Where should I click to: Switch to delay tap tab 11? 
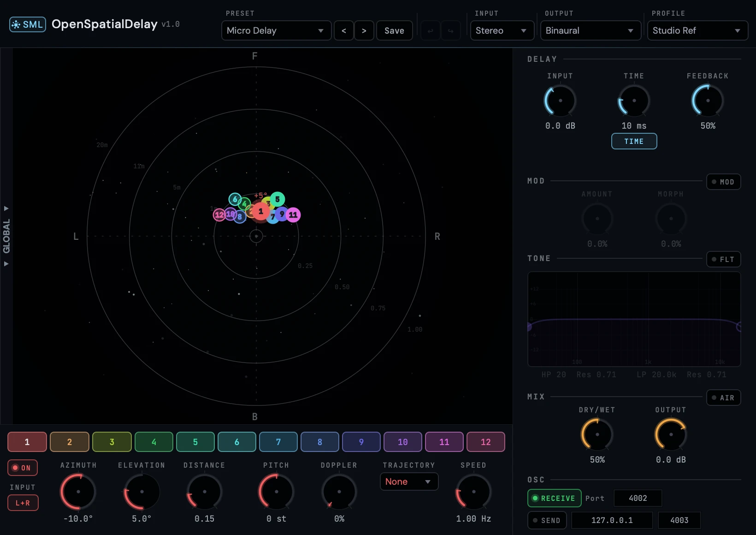[x=444, y=442]
